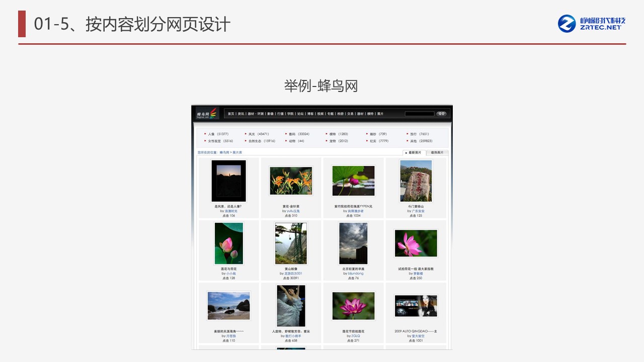Click the ZRTEC.NET company logo
Image resolution: width=644 pixels, height=362 pixels.
pos(592,23)
